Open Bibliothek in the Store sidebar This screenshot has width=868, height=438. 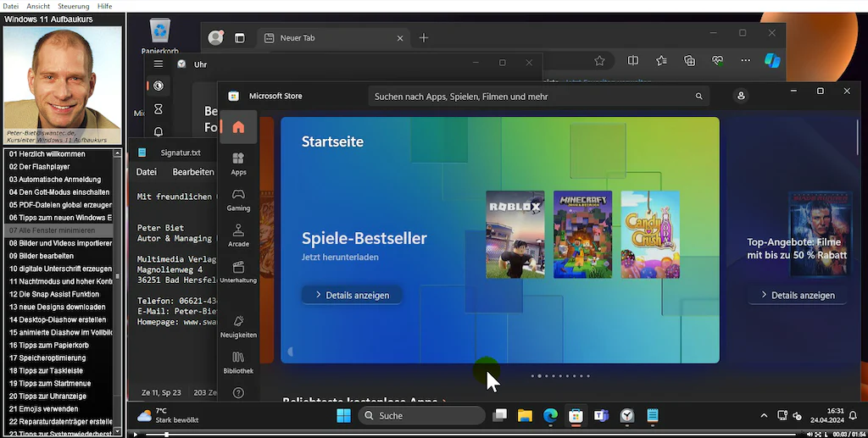click(x=238, y=363)
